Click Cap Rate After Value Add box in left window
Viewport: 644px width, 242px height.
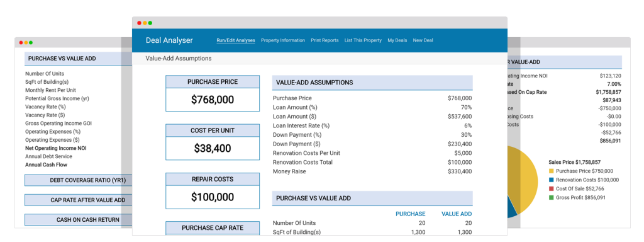[x=79, y=200]
